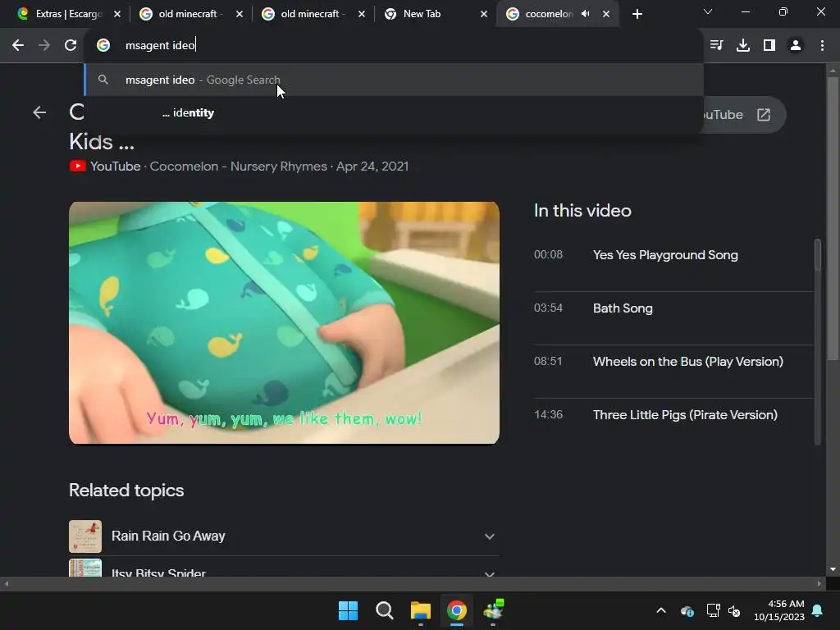Open File Explorer from taskbar
The height and width of the screenshot is (630, 840).
[x=421, y=610]
